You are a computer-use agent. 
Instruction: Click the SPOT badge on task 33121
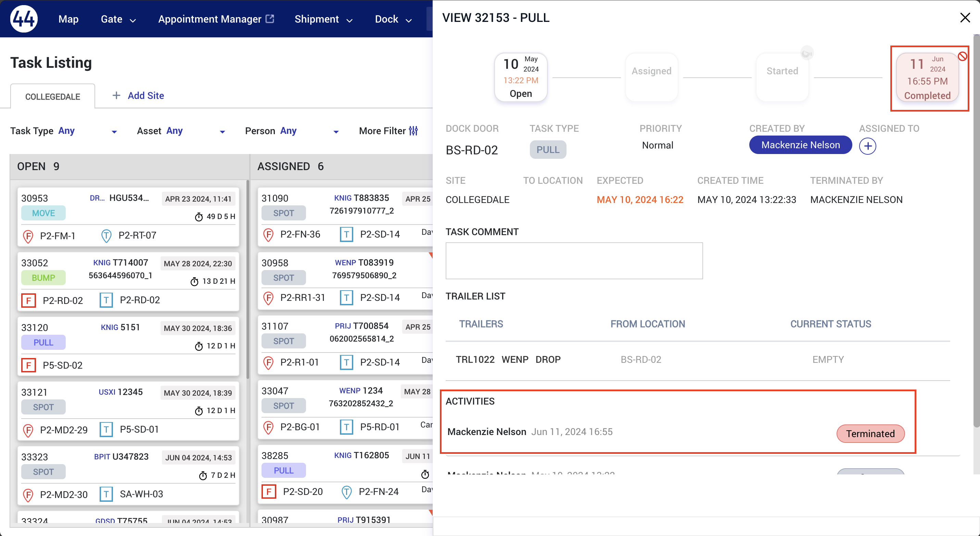43,407
